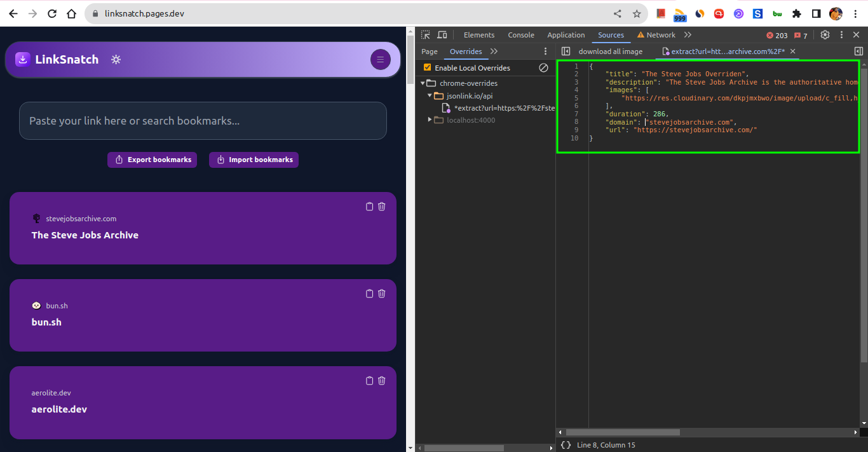Switch to the Application tab
The width and height of the screenshot is (868, 452).
[566, 35]
